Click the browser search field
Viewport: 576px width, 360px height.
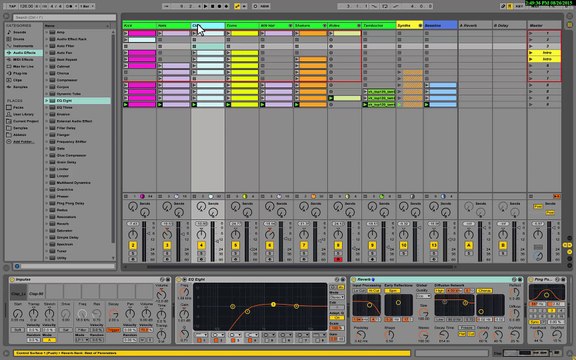(65, 17)
